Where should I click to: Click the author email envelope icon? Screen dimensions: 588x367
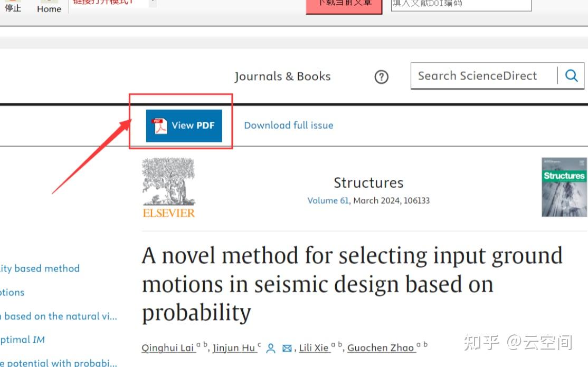point(287,348)
